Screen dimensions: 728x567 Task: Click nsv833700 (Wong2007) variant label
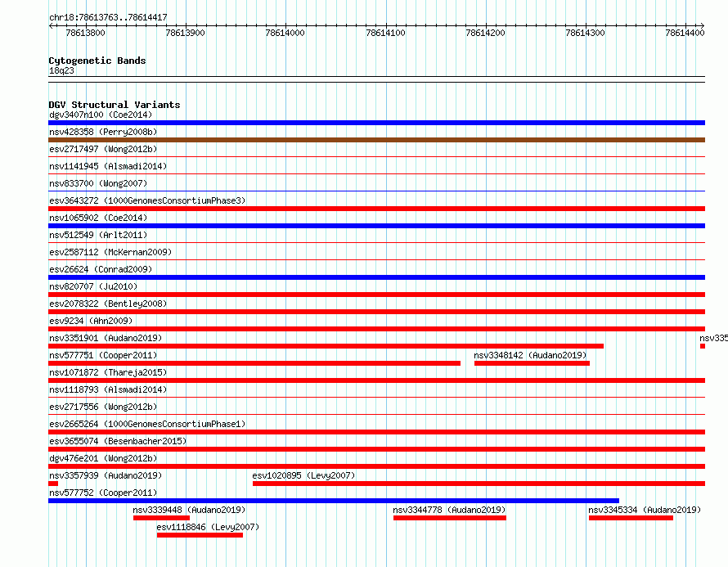coord(98,183)
